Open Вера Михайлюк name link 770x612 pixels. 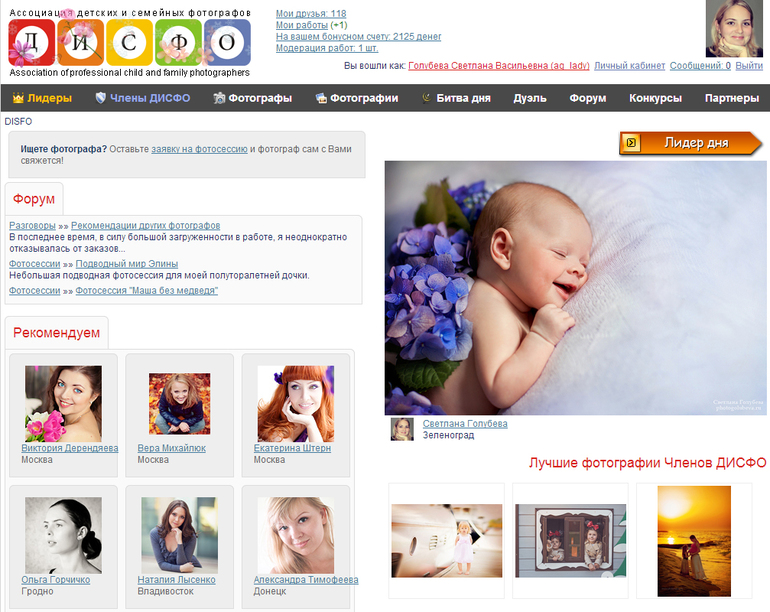click(x=171, y=448)
